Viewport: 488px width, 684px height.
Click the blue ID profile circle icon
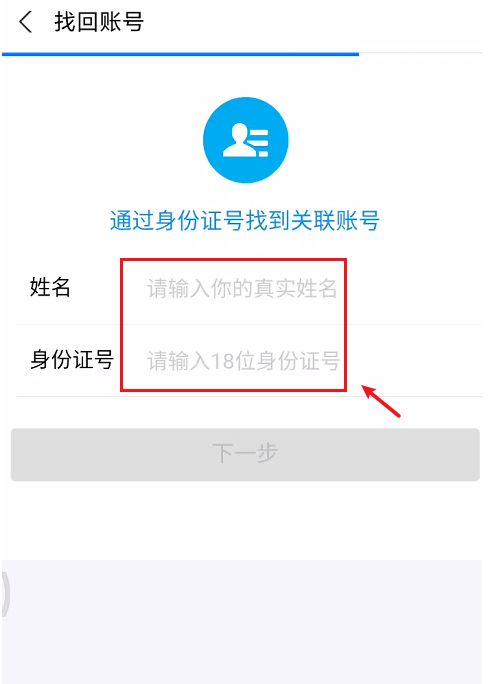click(x=246, y=140)
